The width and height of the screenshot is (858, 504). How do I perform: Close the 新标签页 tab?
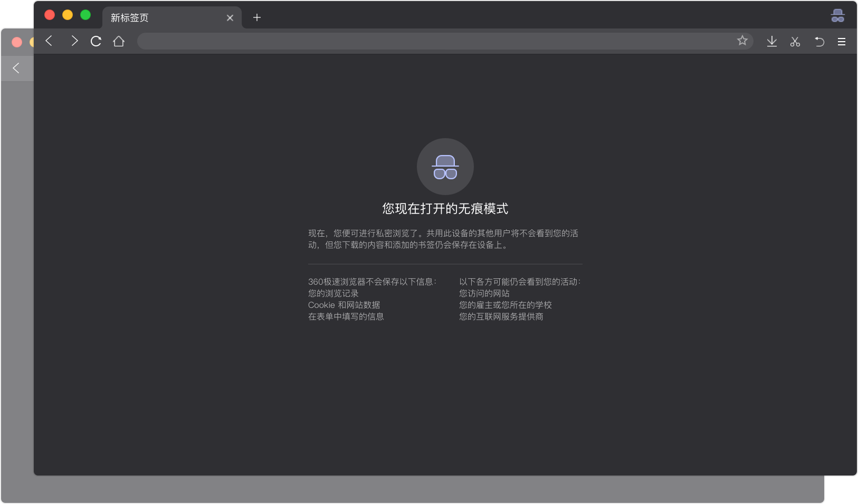coord(231,17)
